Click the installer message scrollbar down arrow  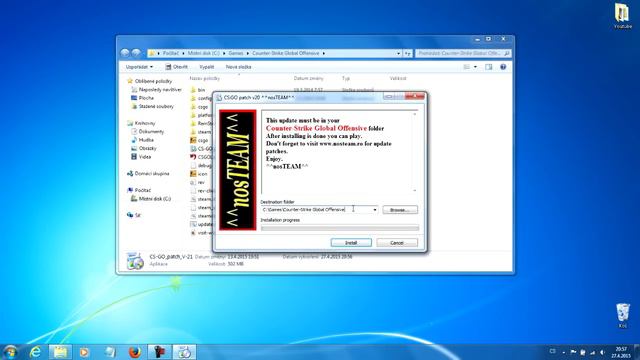415,191
